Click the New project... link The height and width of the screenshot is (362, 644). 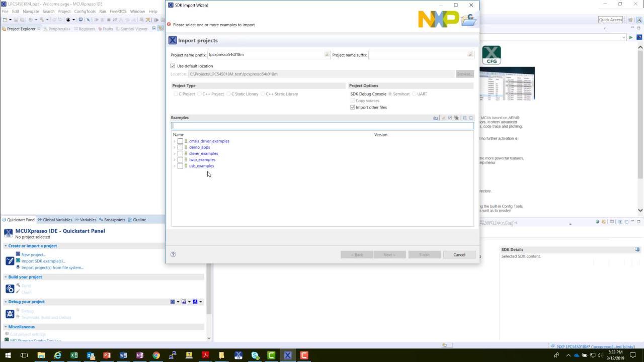point(33,255)
